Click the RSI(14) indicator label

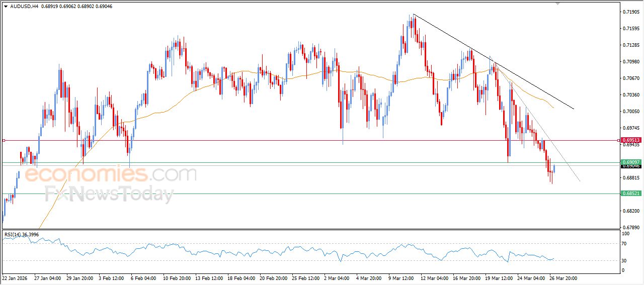pyautogui.click(x=22, y=234)
